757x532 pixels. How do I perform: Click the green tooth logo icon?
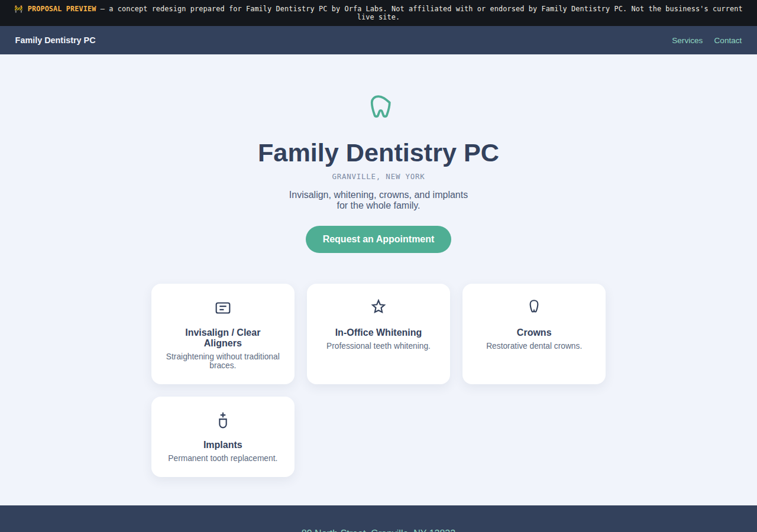(381, 106)
